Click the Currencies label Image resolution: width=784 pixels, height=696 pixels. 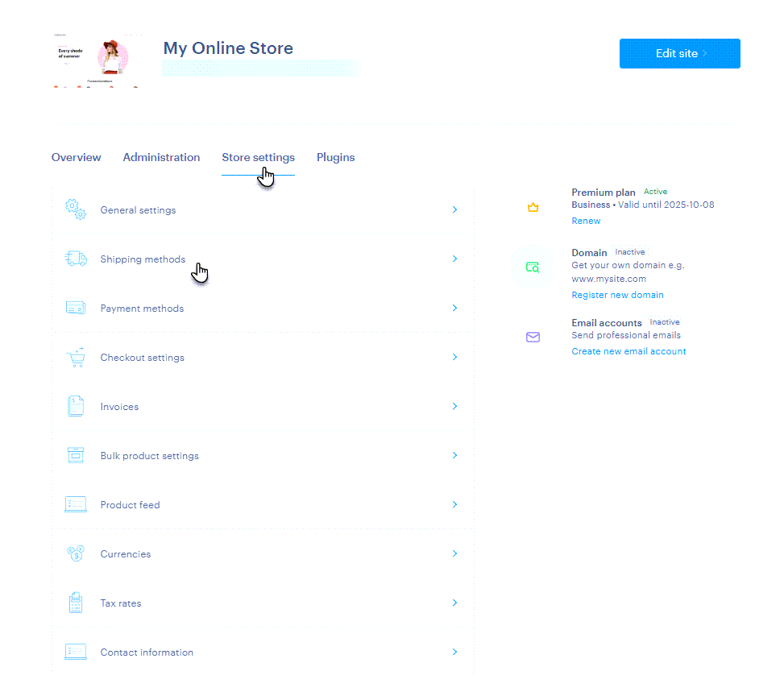(x=126, y=554)
